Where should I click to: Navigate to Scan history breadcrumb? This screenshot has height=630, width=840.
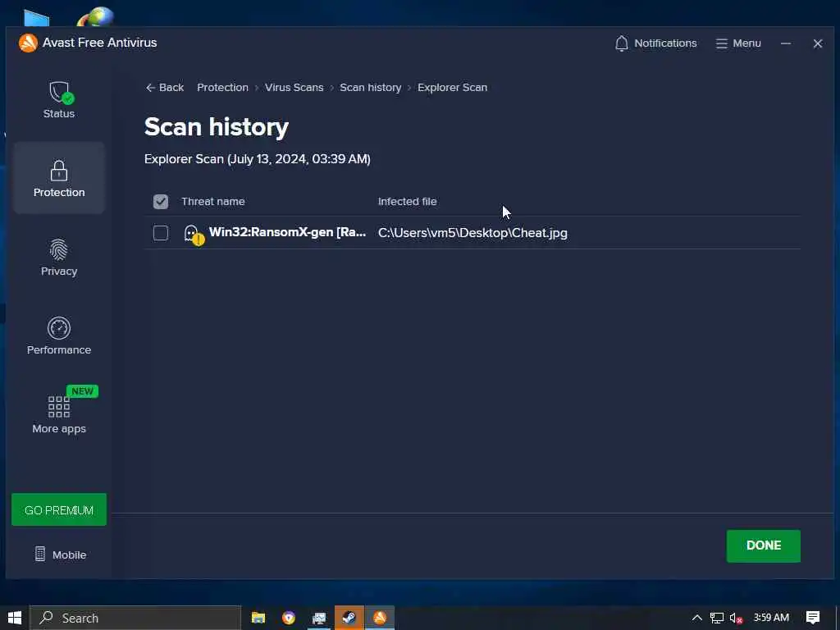(370, 87)
